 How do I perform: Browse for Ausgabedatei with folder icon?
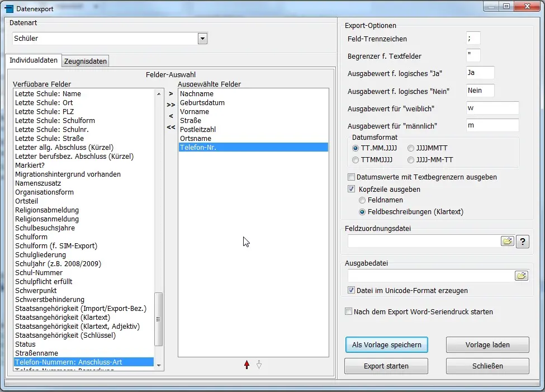521,276
